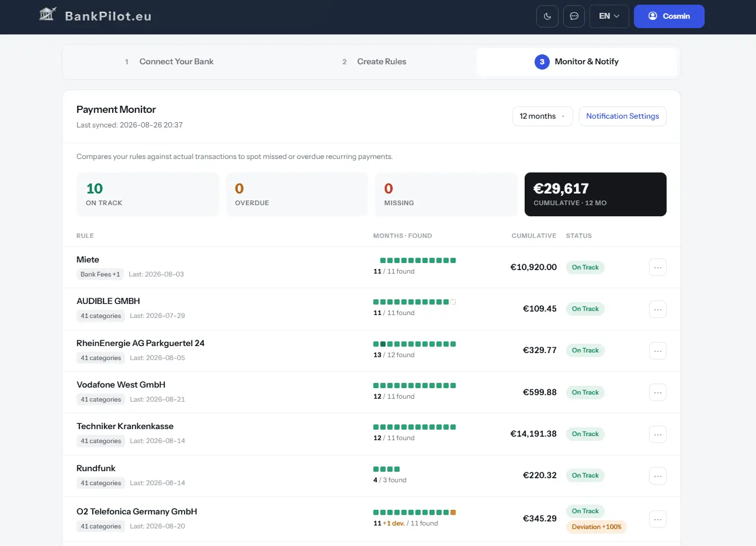
Task: Open the Cosmin account button
Action: (669, 16)
